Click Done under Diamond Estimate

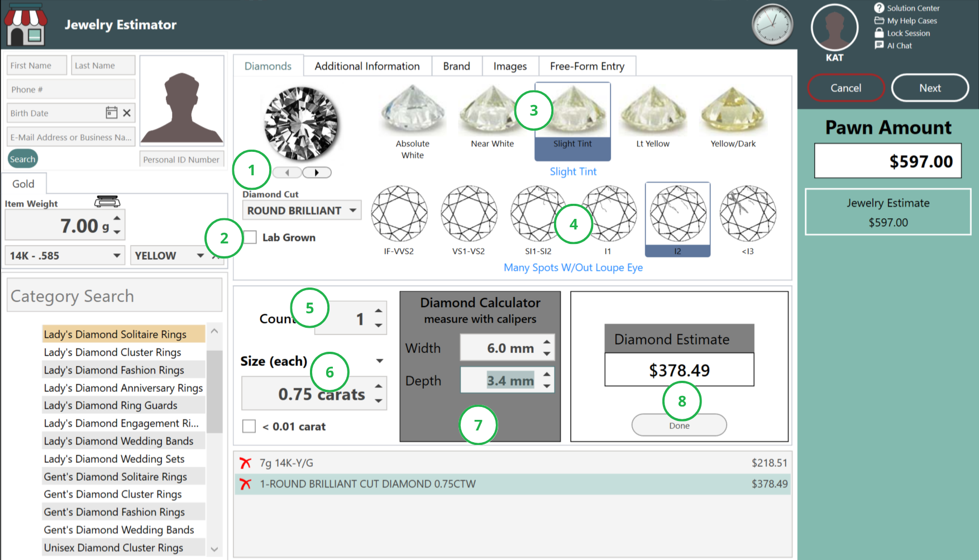pos(679,425)
